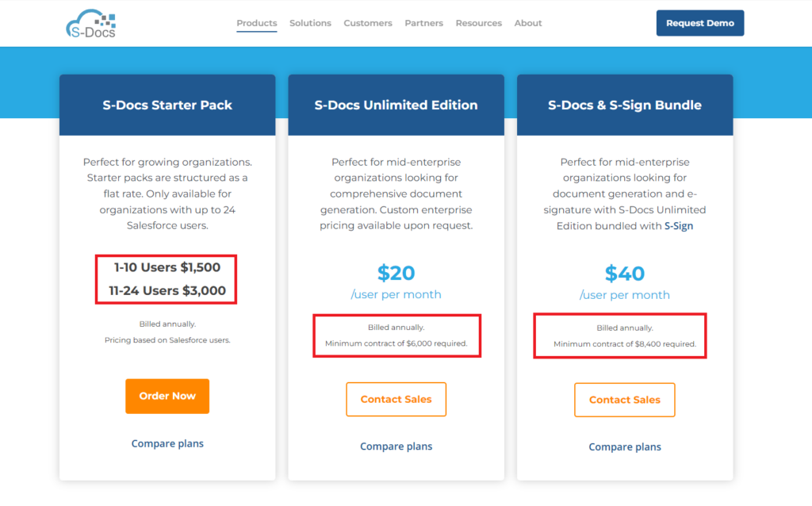The image size is (812, 506).
Task: Click the S-Docs & S-Sign Bundle header
Action: [625, 105]
